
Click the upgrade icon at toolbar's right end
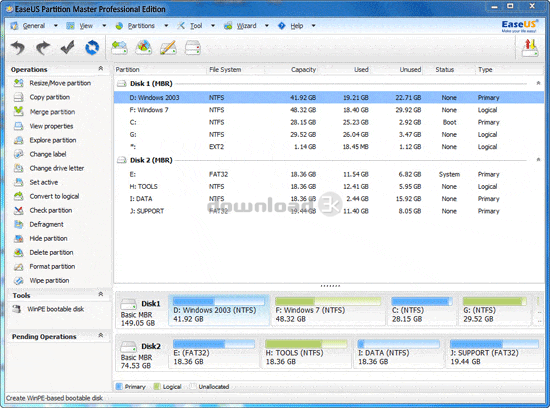530,48
